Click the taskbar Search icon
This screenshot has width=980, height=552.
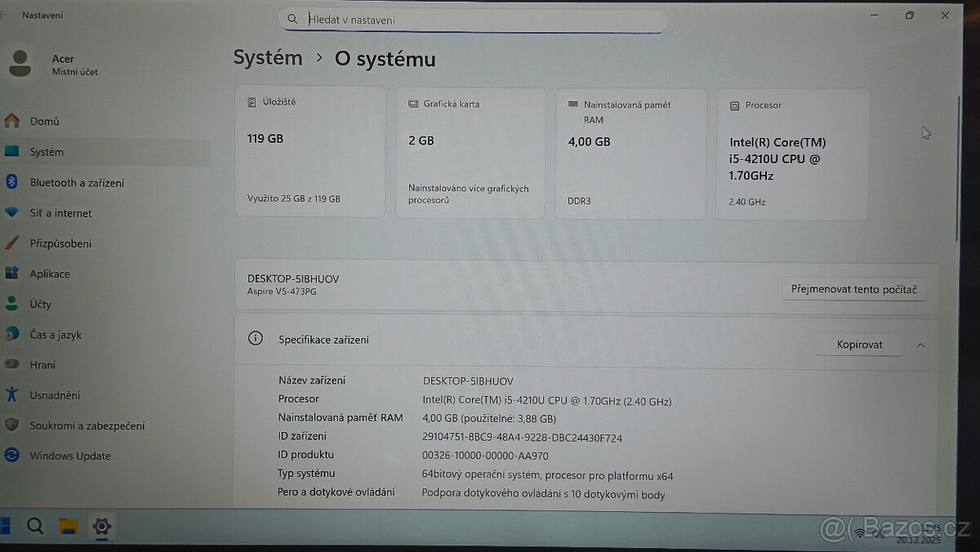35,527
